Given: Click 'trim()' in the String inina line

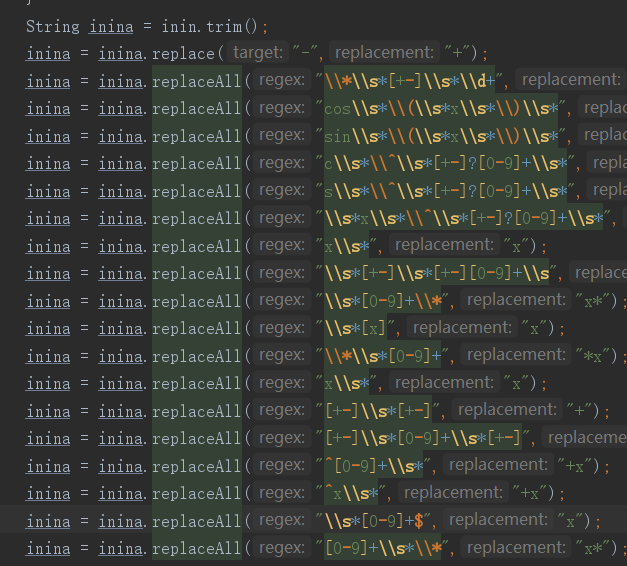Looking at the screenshot, I should click(232, 27).
